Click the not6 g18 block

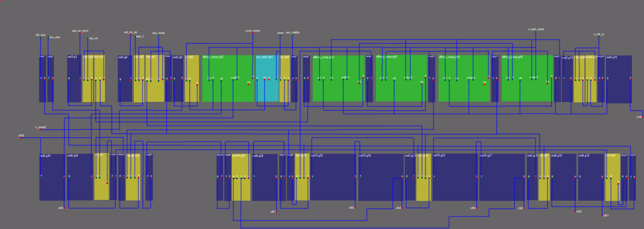point(591,177)
